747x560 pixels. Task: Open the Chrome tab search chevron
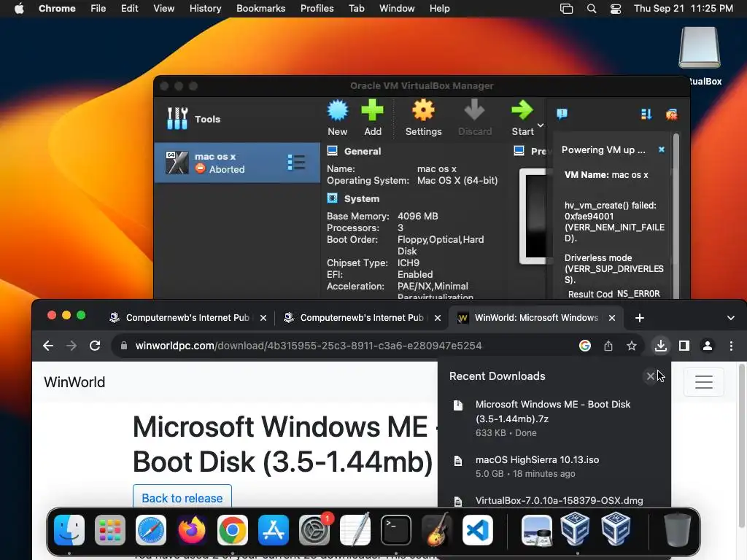coord(731,318)
